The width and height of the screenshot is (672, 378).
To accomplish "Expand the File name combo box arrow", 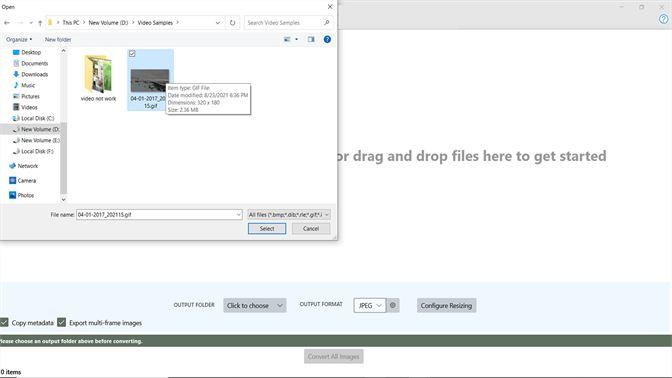I will [239, 215].
